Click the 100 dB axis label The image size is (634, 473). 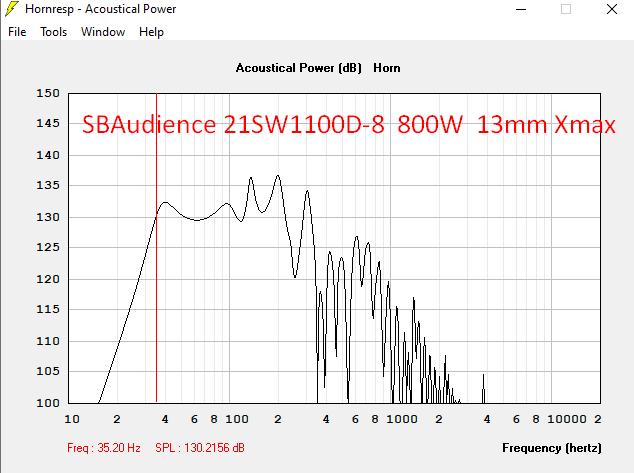click(x=48, y=403)
